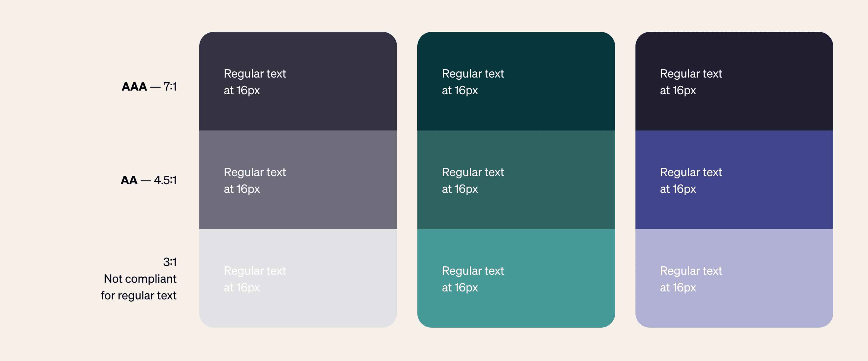Select the medium teal AA swatch
The height and width of the screenshot is (361, 868).
(516, 180)
